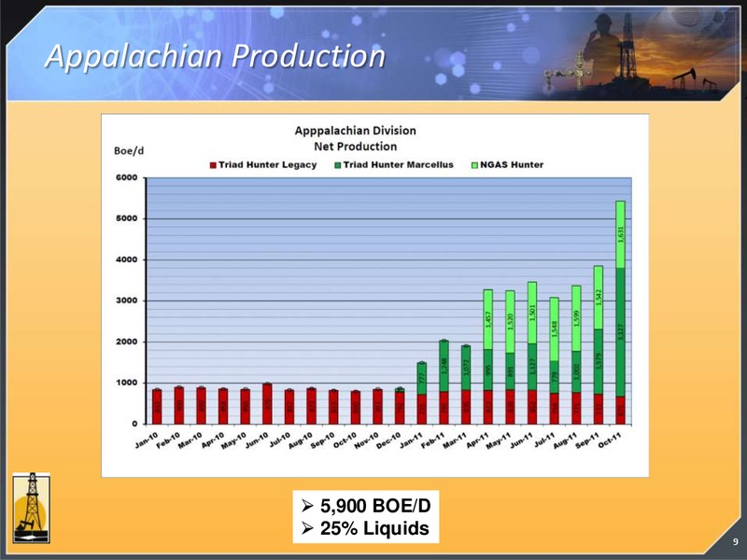The width and height of the screenshot is (747, 560).
Task: Click the '1,248' value in Feb-11 bar
Action: (x=444, y=366)
